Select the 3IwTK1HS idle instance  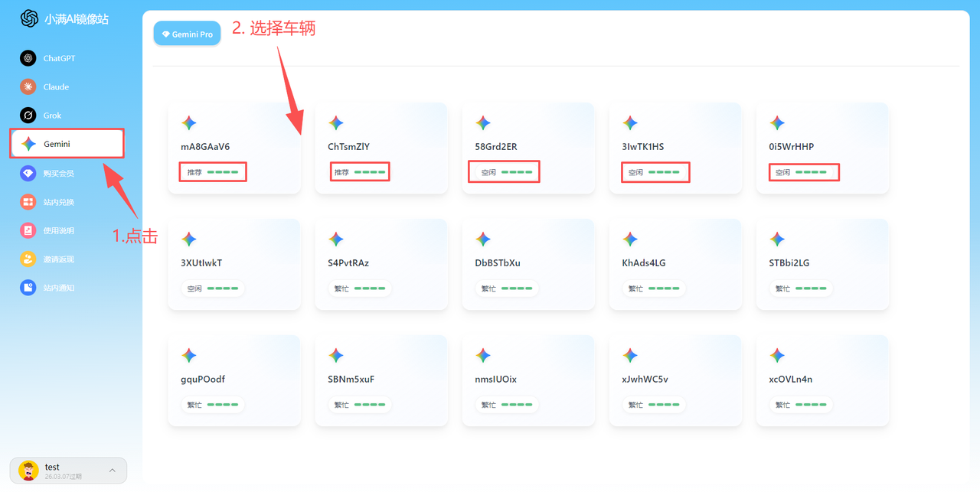[675, 148]
